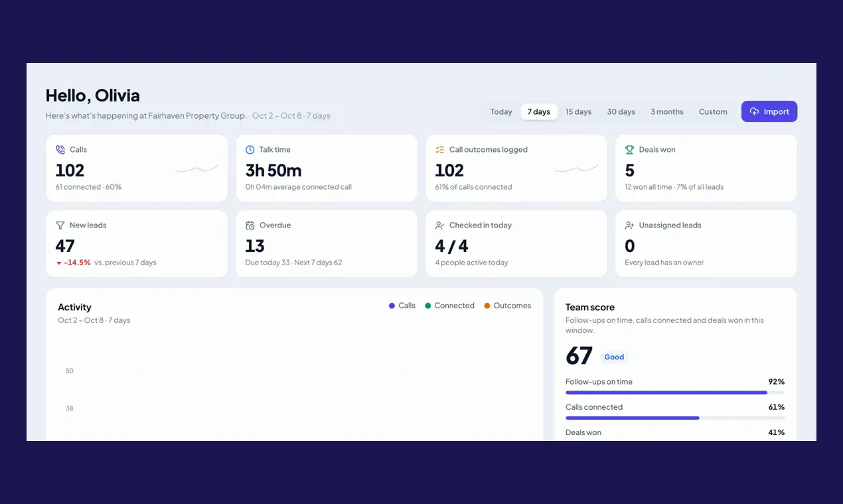Switch to the 30 days range
This screenshot has width=843, height=504.
point(621,111)
